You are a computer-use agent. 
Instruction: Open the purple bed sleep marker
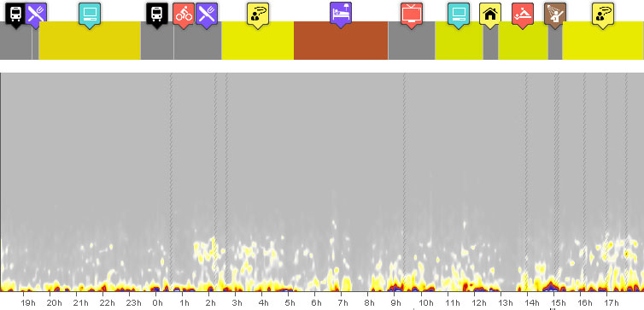(341, 15)
